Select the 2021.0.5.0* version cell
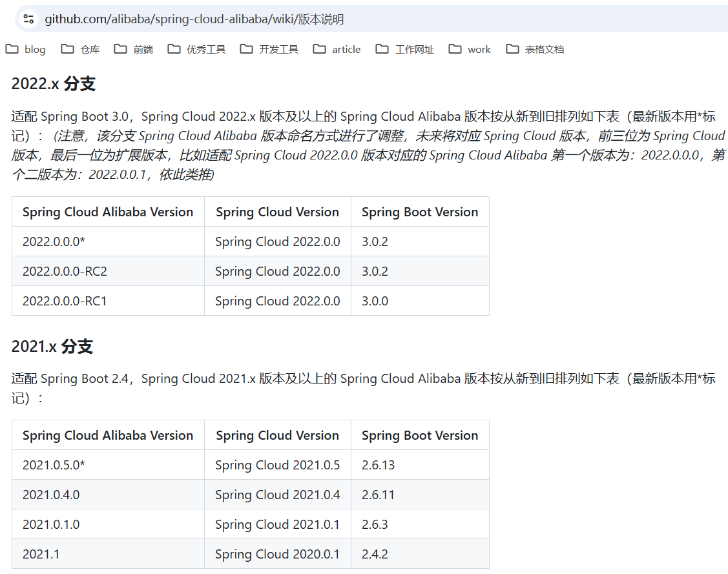The height and width of the screenshot is (574, 728). coord(54,465)
